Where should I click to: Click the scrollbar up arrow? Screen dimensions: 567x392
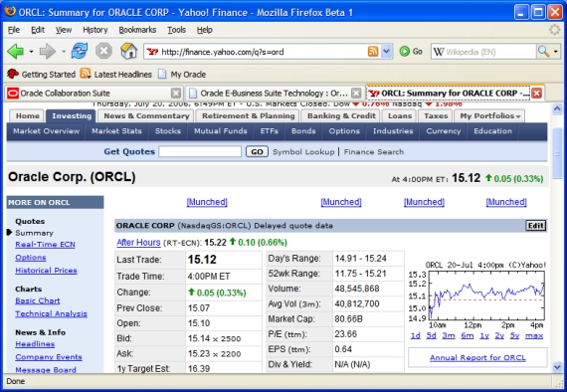point(557,109)
